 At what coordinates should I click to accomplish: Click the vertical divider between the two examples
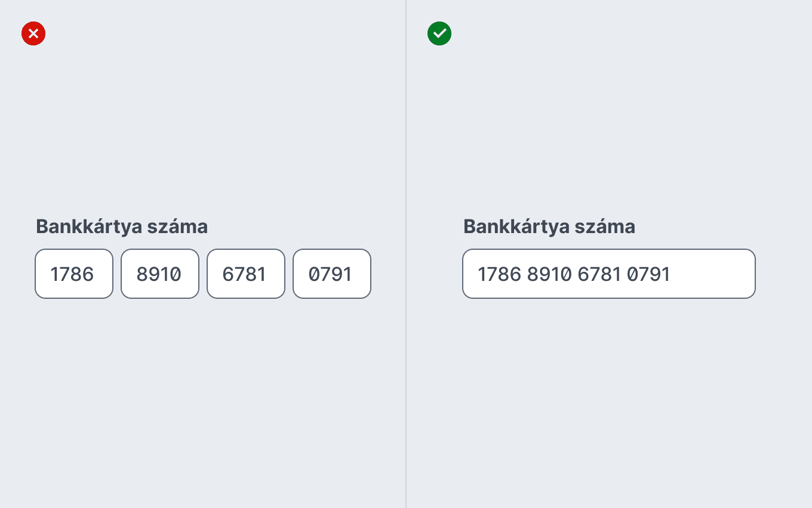406,254
